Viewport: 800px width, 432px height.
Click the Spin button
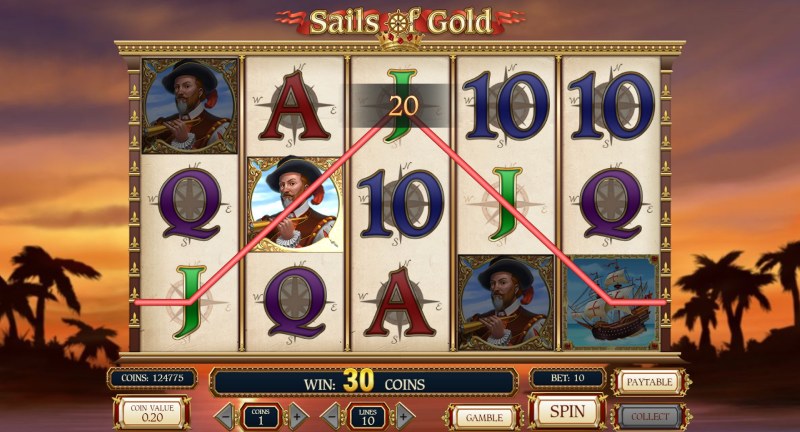click(x=567, y=411)
